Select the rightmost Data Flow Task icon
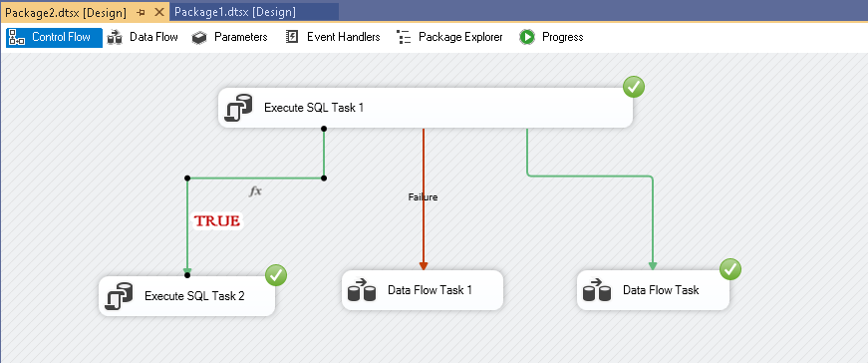 597,290
